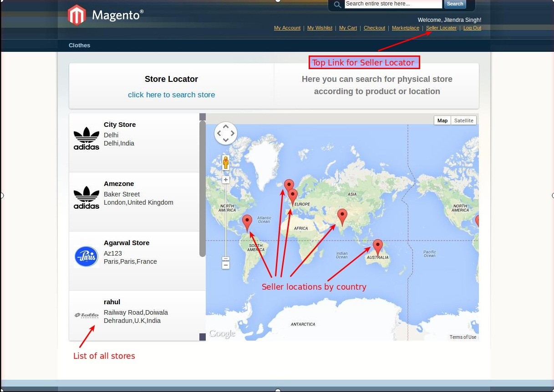The height and width of the screenshot is (392, 554).
Task: Click the rahul store lotto logo
Action: click(86, 315)
